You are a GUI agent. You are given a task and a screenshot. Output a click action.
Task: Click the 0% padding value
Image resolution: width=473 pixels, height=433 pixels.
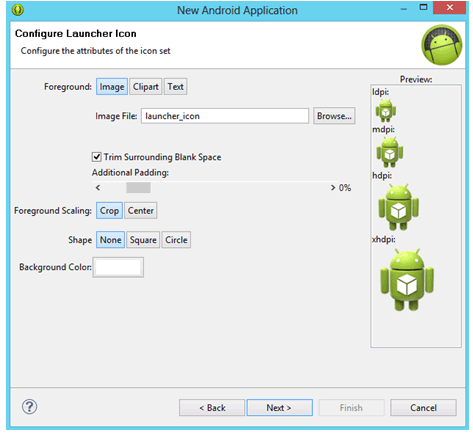point(345,188)
